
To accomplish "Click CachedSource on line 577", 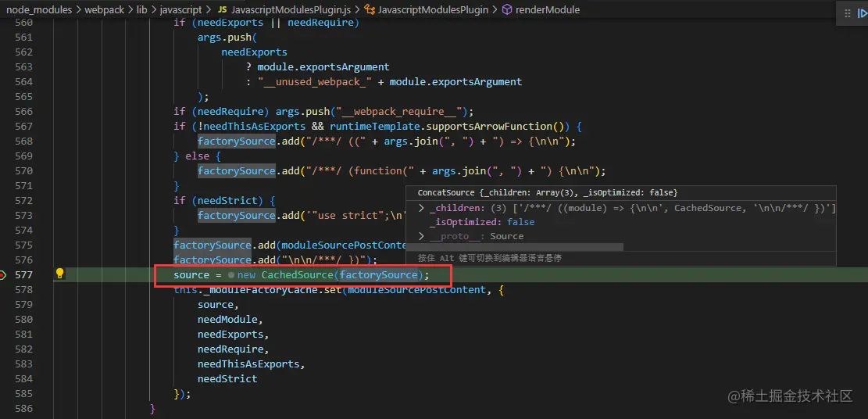I will (297, 275).
